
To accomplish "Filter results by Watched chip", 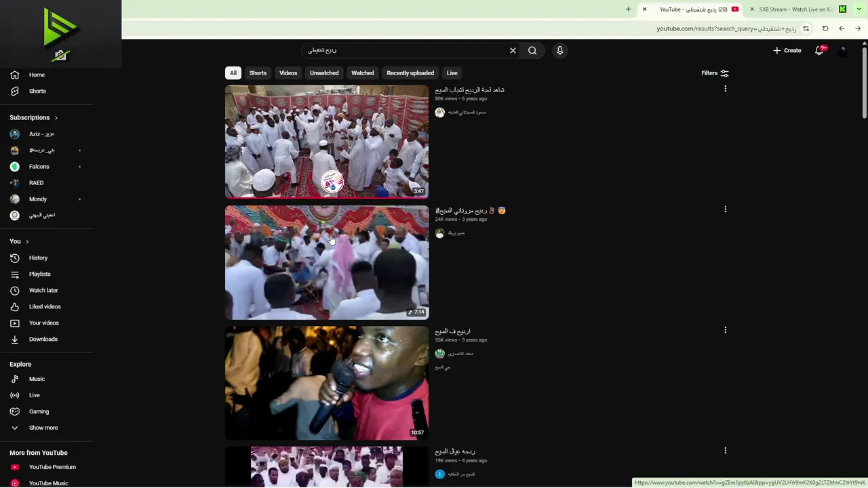I will 362,73.
